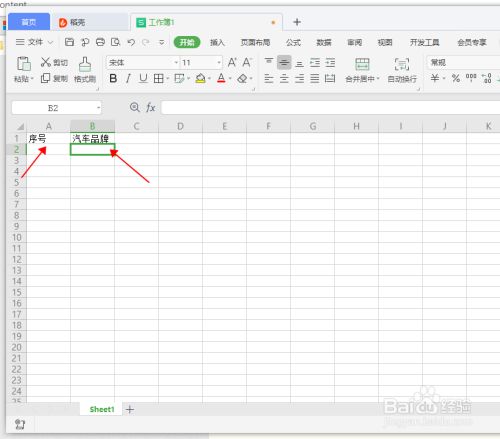Apply the yellow fill color bucket
Image resolution: width=500 pixels, height=439 pixels.
point(200,79)
